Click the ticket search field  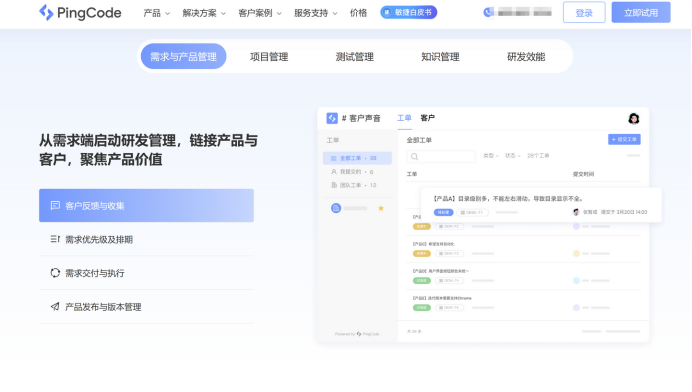(x=441, y=156)
